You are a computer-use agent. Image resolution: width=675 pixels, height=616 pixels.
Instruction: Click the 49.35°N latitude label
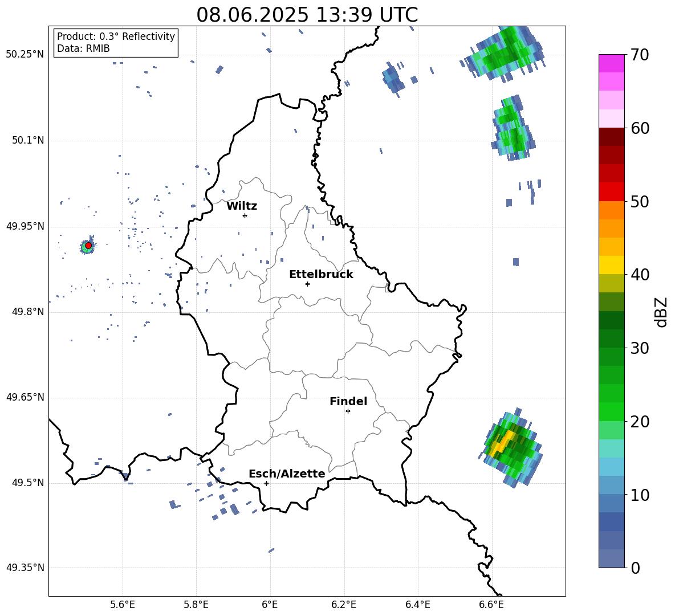pos(25,568)
